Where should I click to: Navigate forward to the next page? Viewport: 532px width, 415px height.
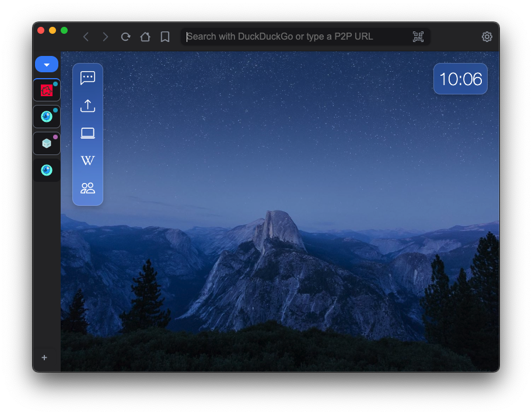[106, 37]
